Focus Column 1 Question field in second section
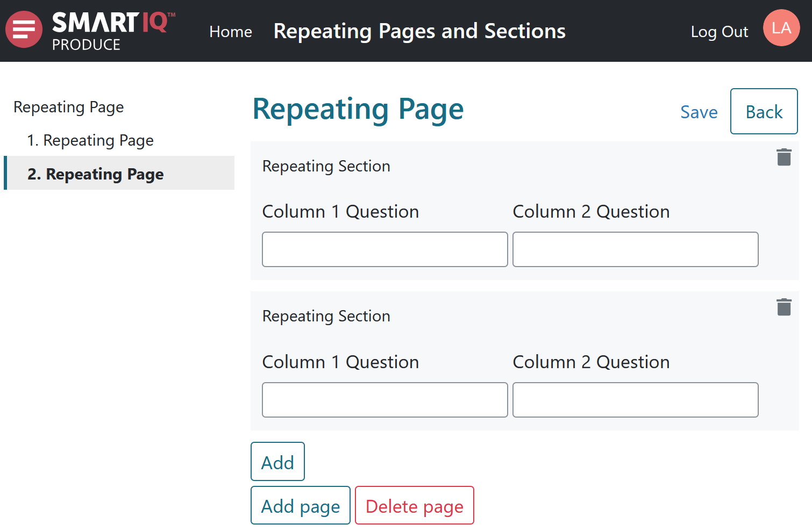The height and width of the screenshot is (531, 812). (x=384, y=400)
